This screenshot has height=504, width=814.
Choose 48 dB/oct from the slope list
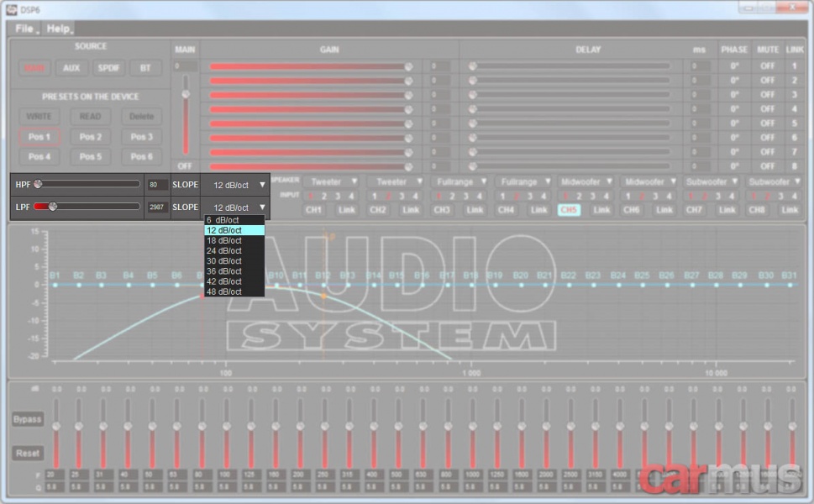click(x=234, y=291)
